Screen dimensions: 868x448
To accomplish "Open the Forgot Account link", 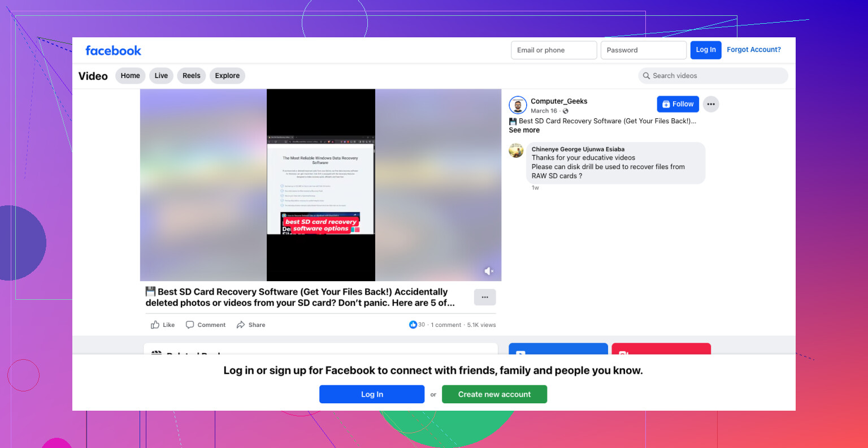I will [754, 50].
